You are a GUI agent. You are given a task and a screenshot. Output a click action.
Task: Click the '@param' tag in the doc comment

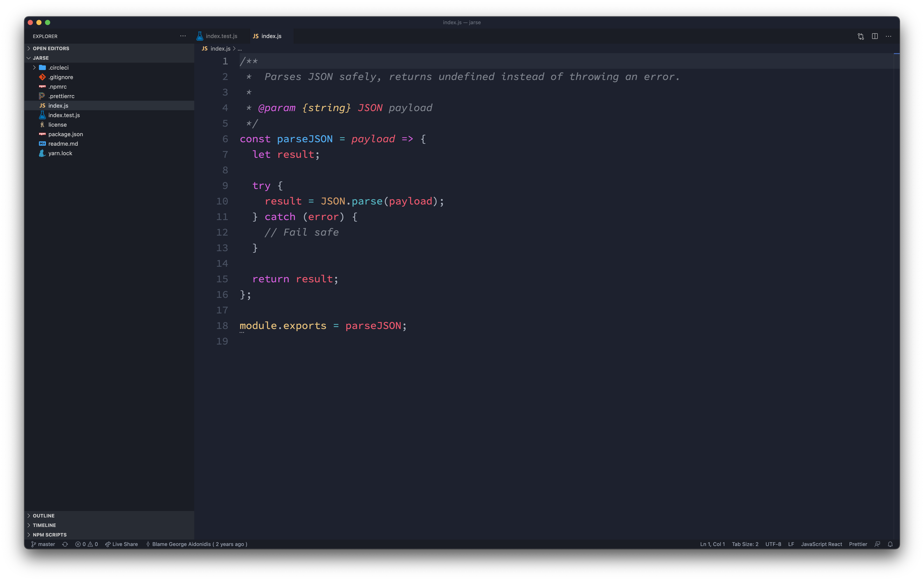(277, 108)
